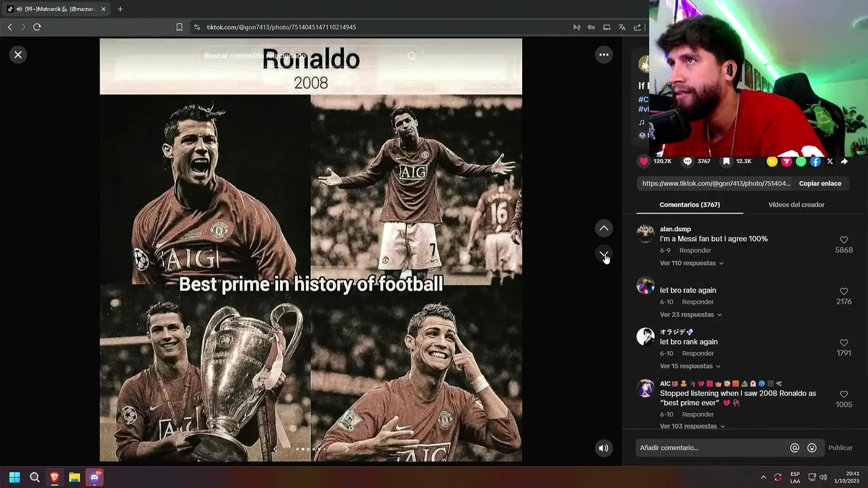The width and height of the screenshot is (868, 488).
Task: Bookmark this page in the address bar
Action: coord(179,27)
